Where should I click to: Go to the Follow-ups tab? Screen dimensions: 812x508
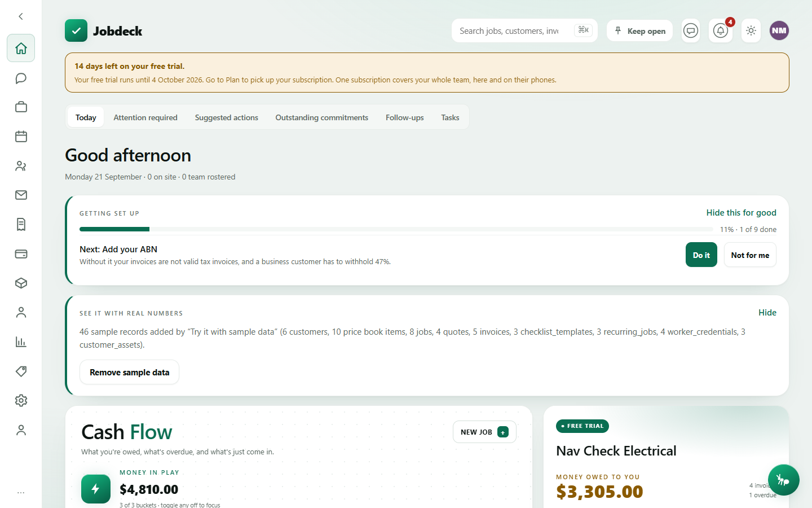(x=405, y=117)
